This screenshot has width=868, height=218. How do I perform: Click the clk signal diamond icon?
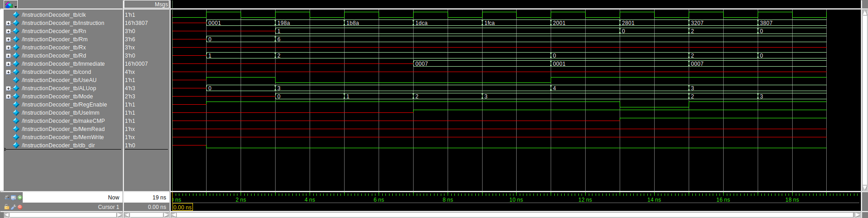pos(16,15)
